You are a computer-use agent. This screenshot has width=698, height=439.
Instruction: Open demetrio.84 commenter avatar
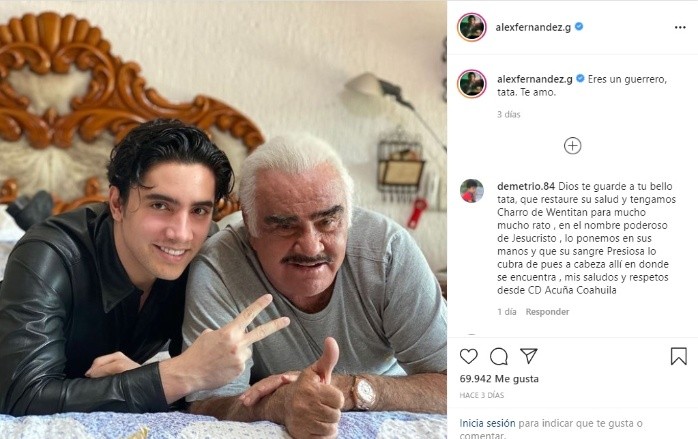[x=471, y=191]
